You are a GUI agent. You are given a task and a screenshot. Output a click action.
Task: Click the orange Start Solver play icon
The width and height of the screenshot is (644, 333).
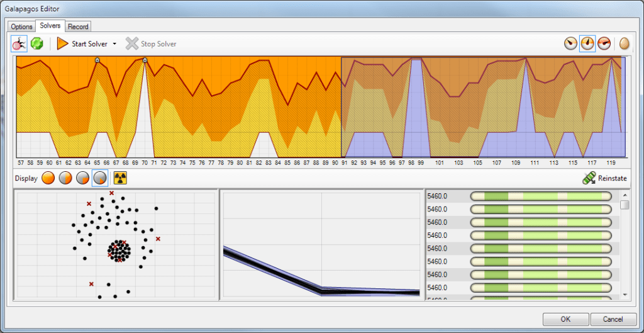tap(62, 44)
